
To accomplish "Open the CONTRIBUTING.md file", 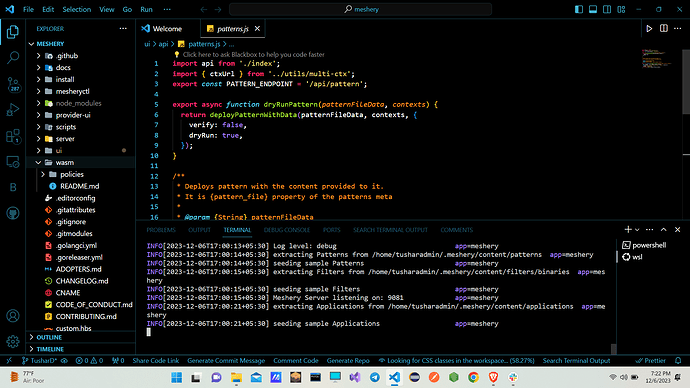I will pyautogui.click(x=86, y=316).
